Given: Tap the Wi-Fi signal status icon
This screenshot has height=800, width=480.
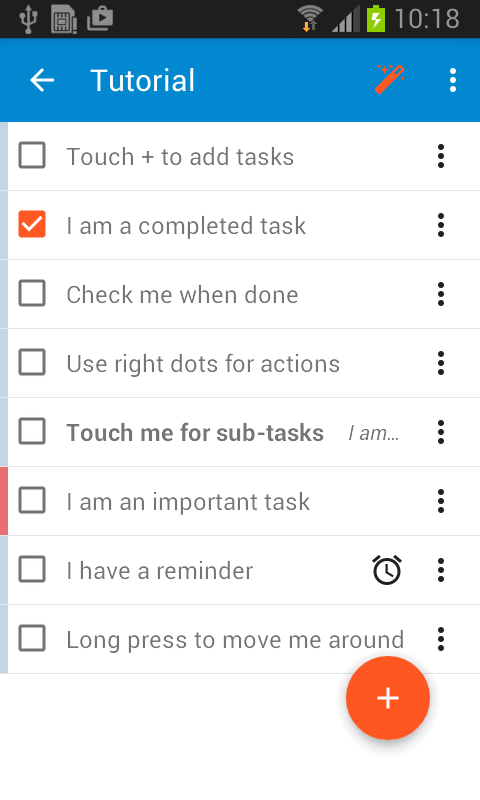Looking at the screenshot, I should point(310,18).
